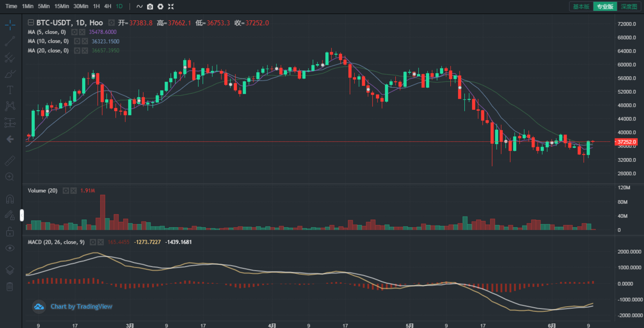Toggle lock all drawing tools

click(x=10, y=232)
